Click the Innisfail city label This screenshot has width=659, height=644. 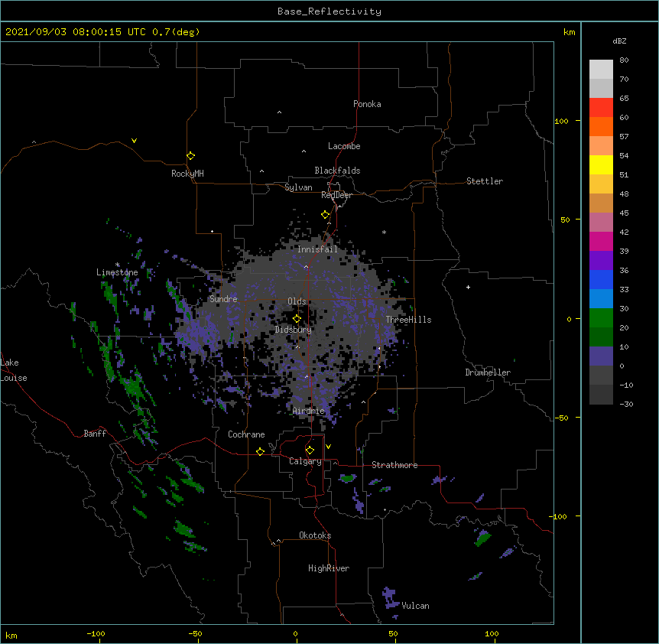pos(317,249)
